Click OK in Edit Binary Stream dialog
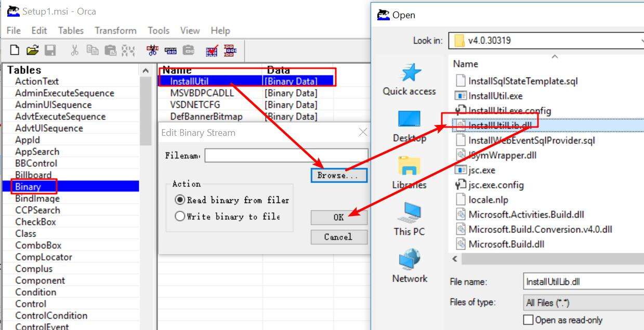This screenshot has width=644, height=330. (339, 217)
